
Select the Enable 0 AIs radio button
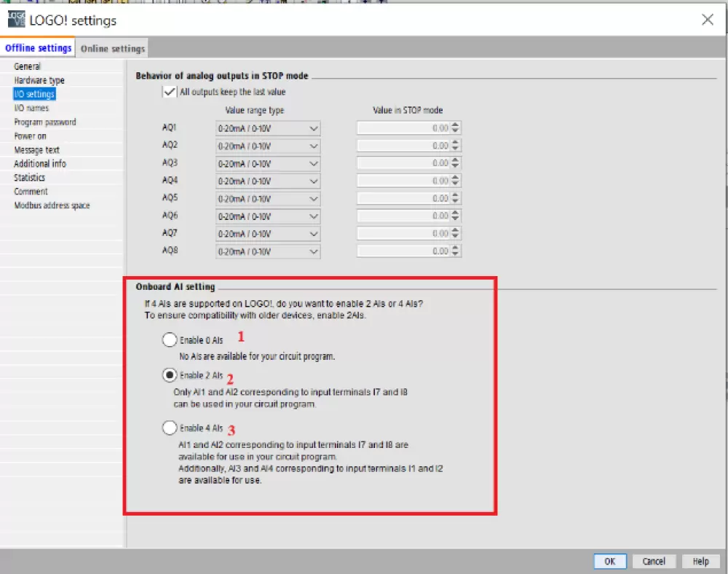point(170,339)
